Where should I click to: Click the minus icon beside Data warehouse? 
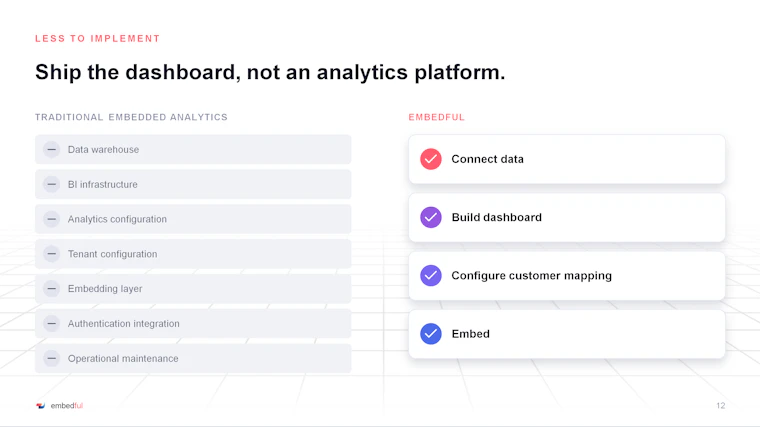point(51,149)
